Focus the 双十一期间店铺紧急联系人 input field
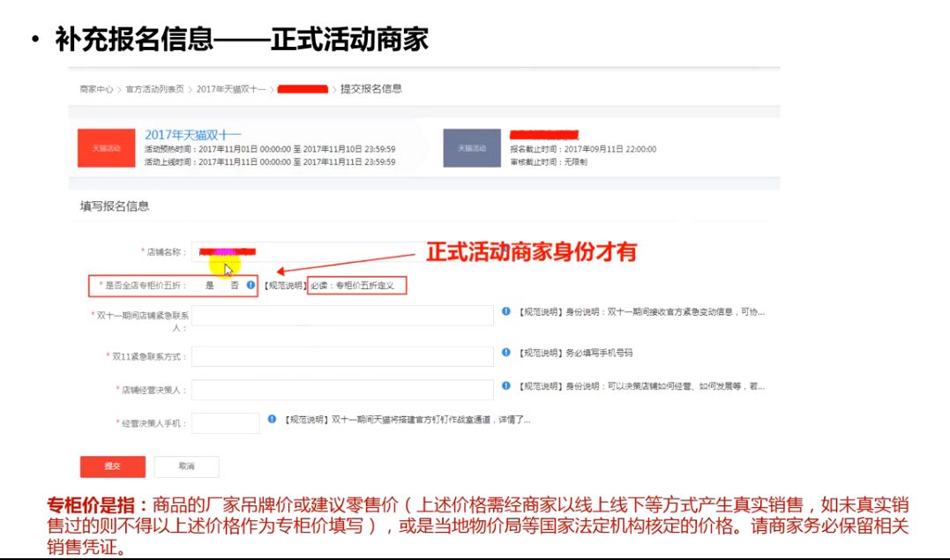The height and width of the screenshot is (560, 950). tap(342, 315)
